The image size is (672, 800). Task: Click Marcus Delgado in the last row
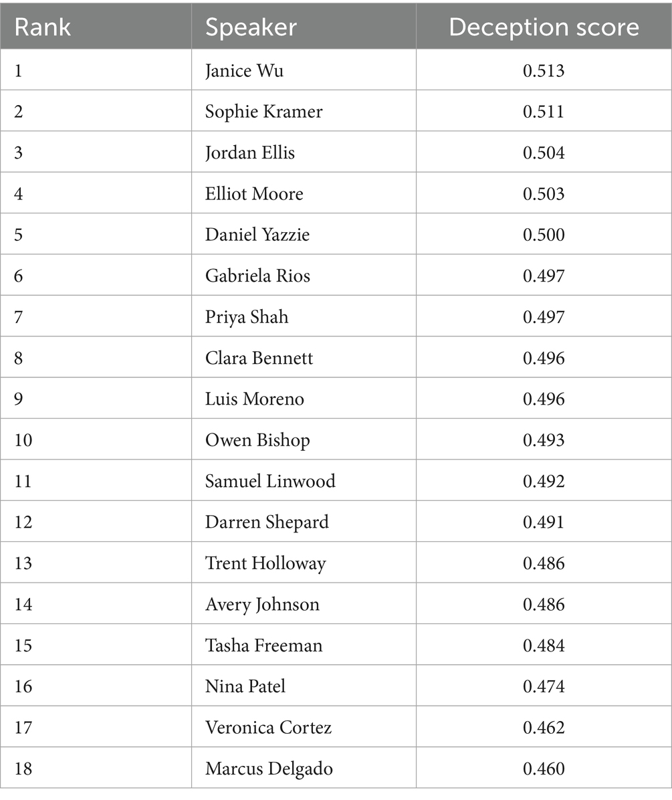269,769
